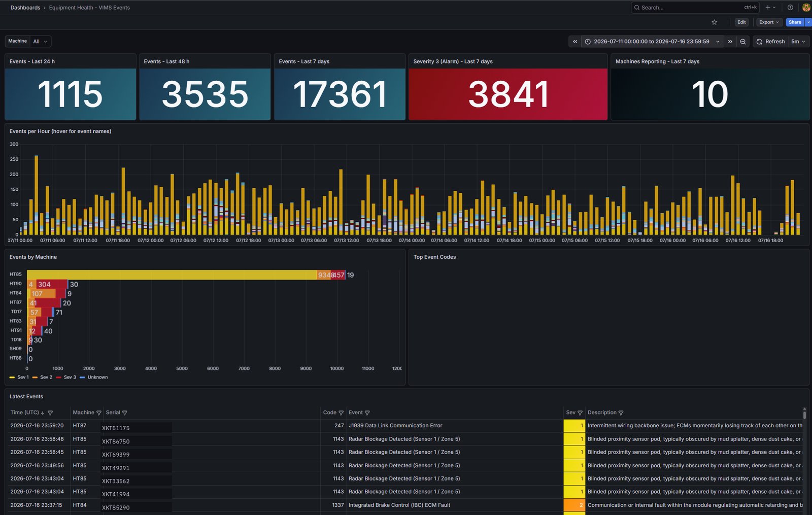This screenshot has width=812, height=515.
Task: Click the 3841 alarm stat value
Action: point(508,94)
